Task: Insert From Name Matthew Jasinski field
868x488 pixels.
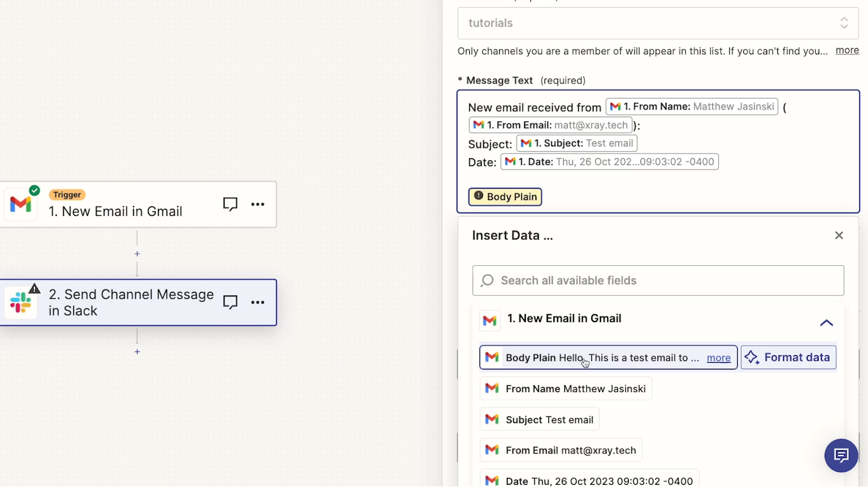Action: pos(566,389)
